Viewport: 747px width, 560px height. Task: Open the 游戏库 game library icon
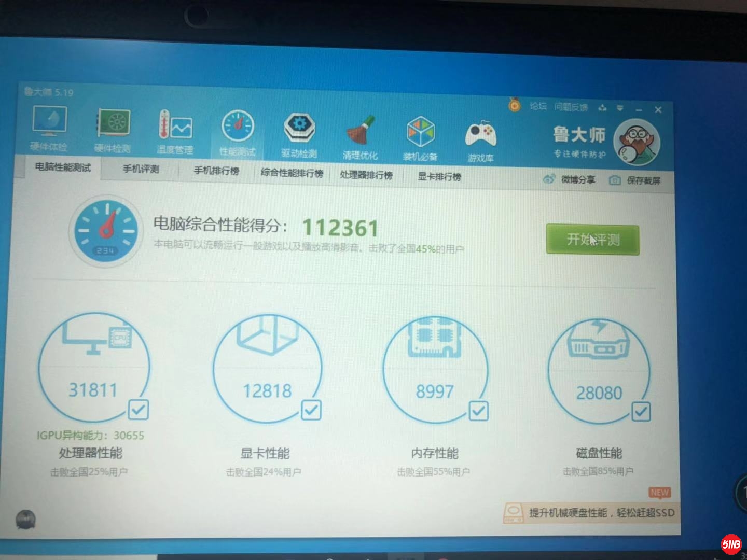[481, 141]
